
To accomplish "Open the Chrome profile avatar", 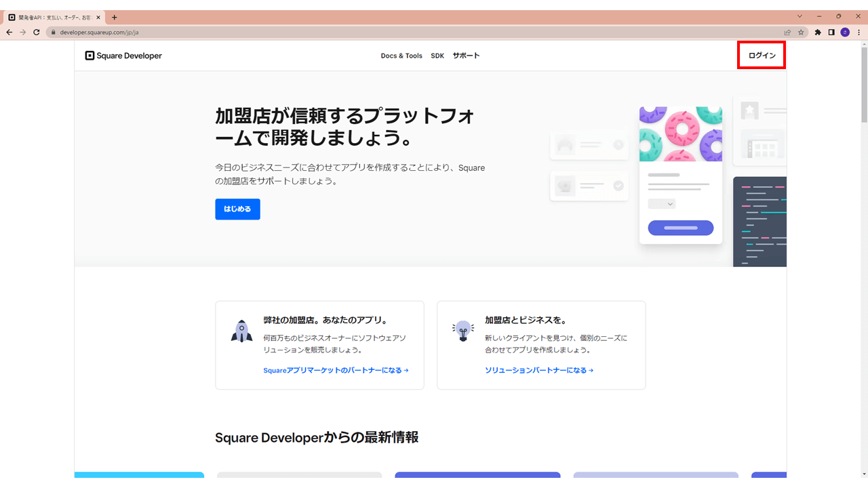I will point(845,32).
